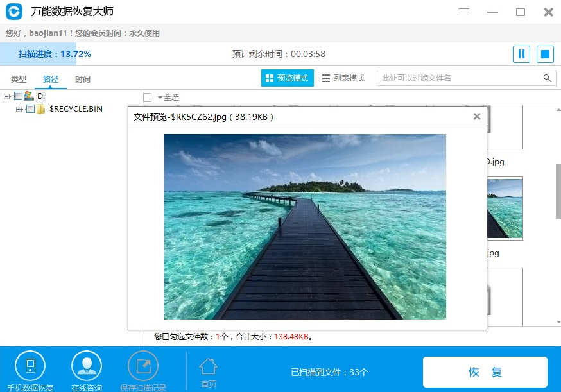561x392 pixels.
Task: Collapse the D: drive tree node
Action: pyautogui.click(x=6, y=96)
